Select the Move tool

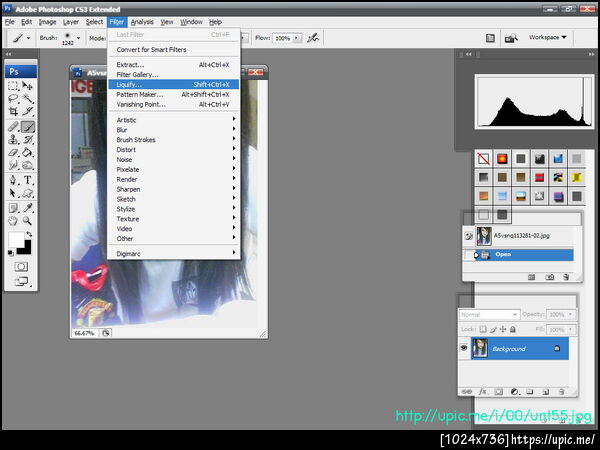click(x=28, y=86)
